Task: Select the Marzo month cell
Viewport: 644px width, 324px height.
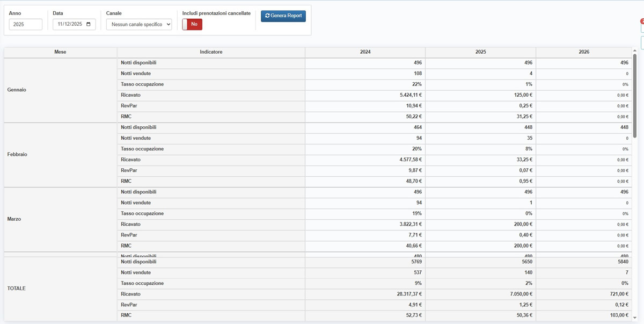Action: pos(14,219)
